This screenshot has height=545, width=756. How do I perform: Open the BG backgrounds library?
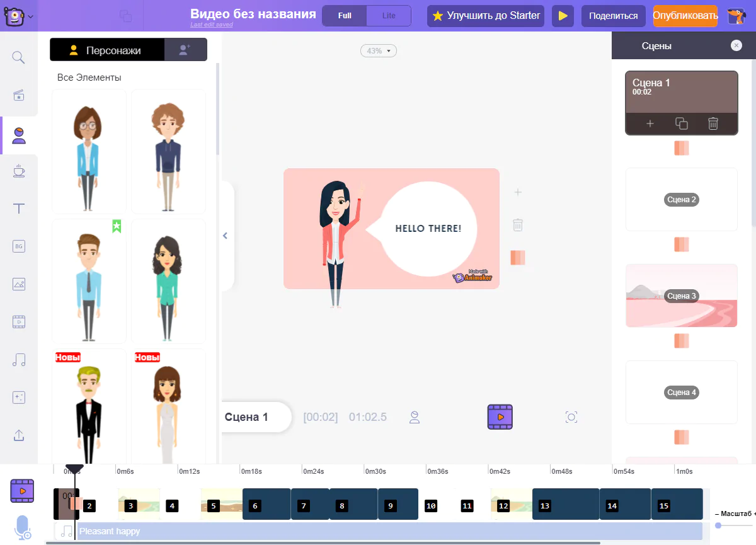pos(19,246)
